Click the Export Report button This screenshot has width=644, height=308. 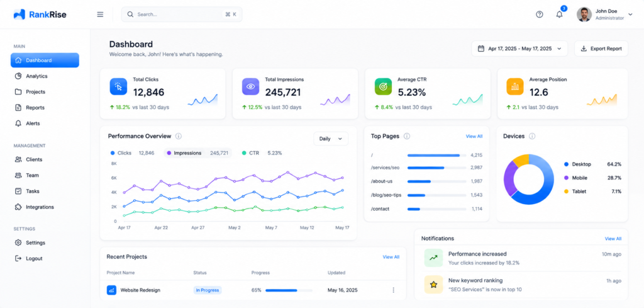[601, 48]
